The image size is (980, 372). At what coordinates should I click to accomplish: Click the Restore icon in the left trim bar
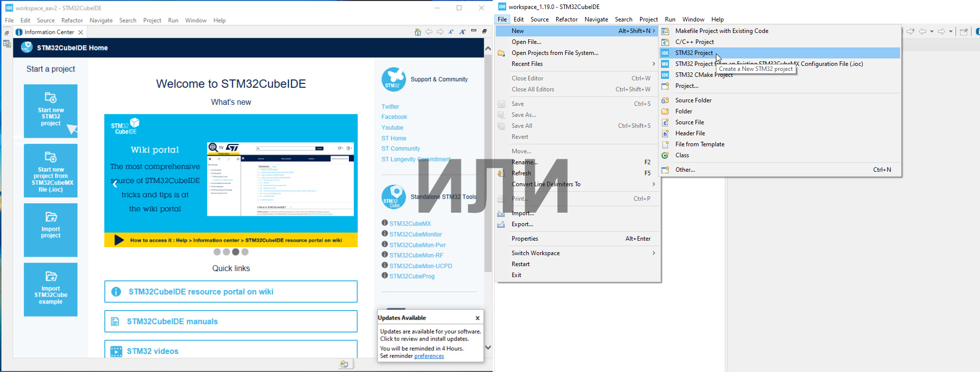point(7,33)
